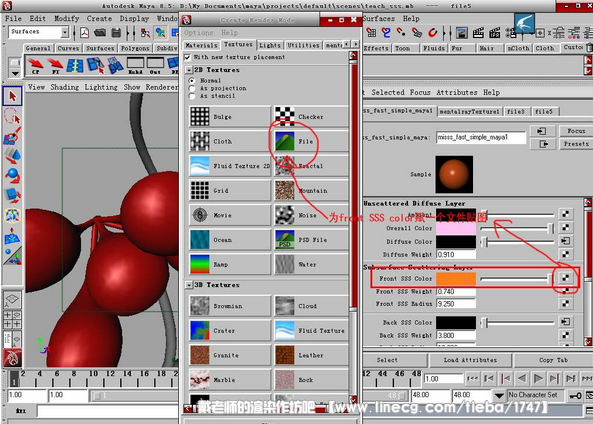Screen dimensions: 593x424
Task: Choose the Paint selection tool
Action: (12, 135)
